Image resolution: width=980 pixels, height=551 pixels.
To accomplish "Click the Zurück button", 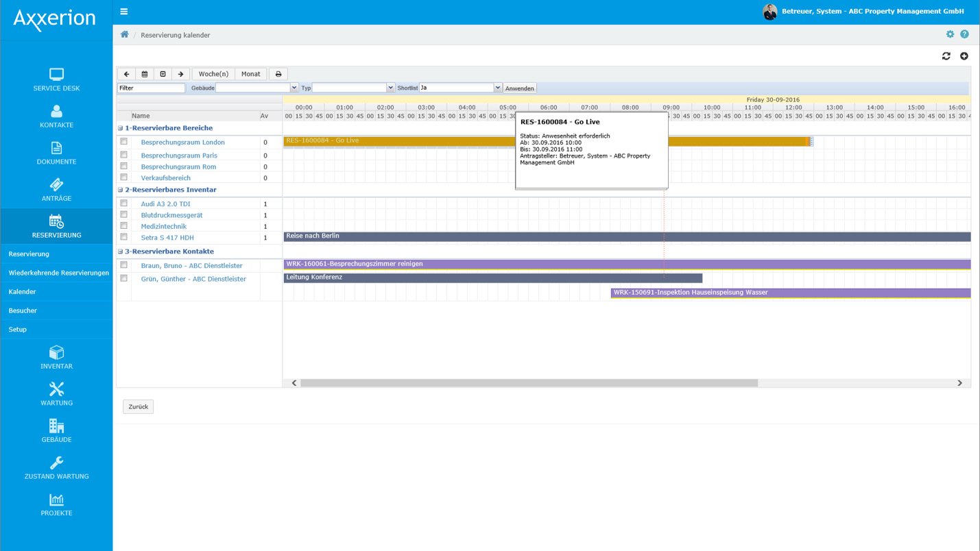I will [139, 406].
